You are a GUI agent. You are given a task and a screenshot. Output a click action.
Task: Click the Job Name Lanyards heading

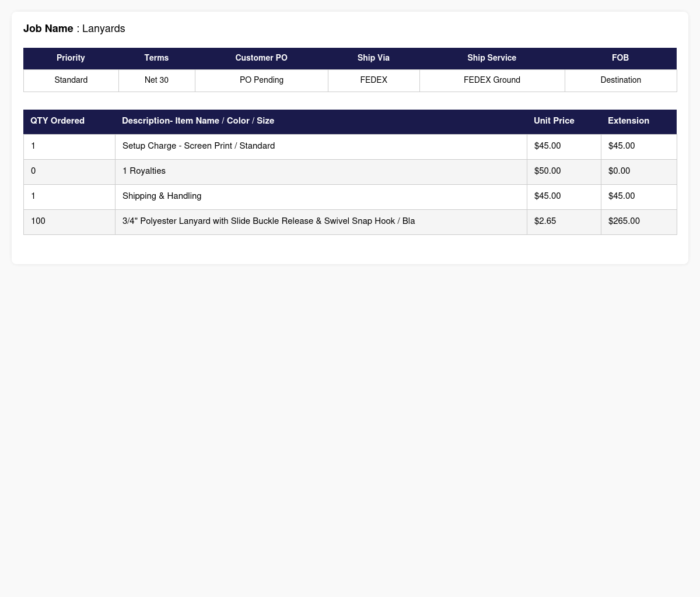tap(74, 29)
